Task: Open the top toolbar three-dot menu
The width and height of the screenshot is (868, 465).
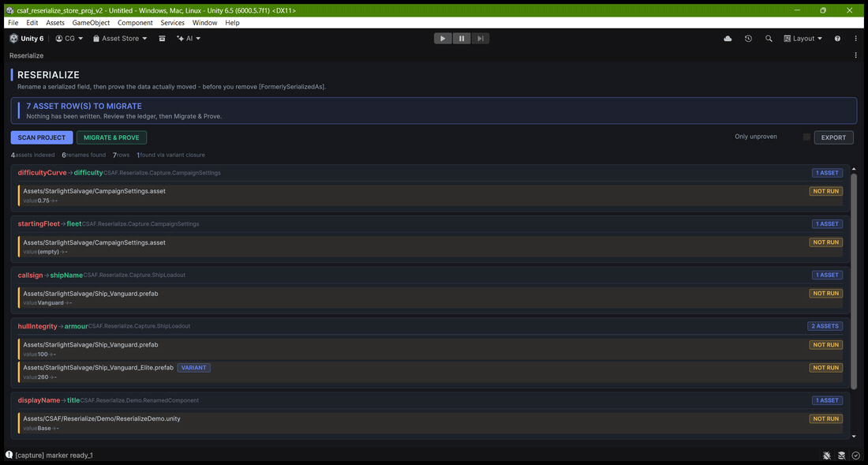Action: pos(855,38)
